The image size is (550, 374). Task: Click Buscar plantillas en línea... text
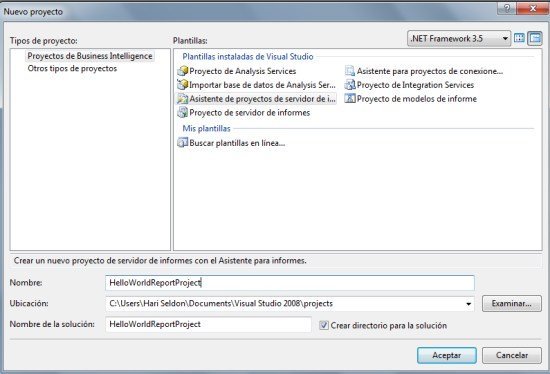coord(237,143)
